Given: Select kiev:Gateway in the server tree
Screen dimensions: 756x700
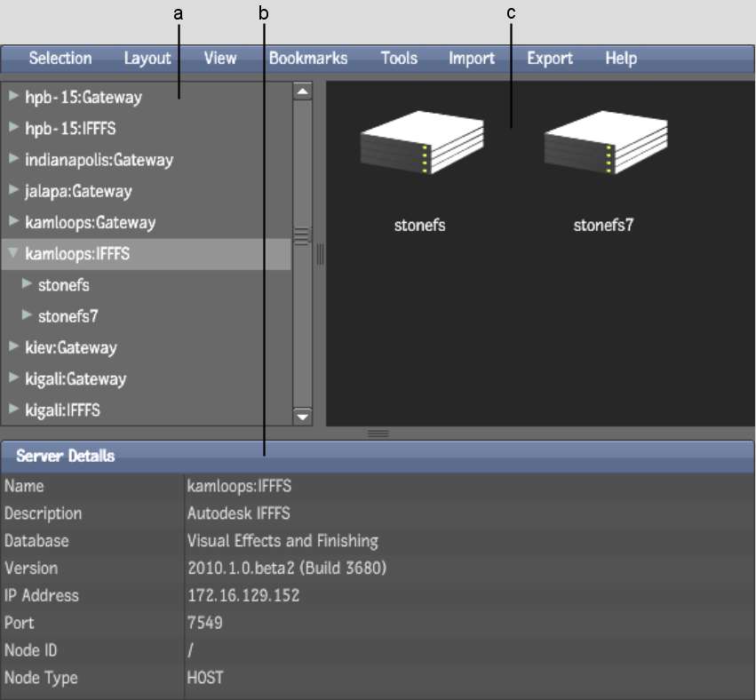Looking at the screenshot, I should coord(70,347).
